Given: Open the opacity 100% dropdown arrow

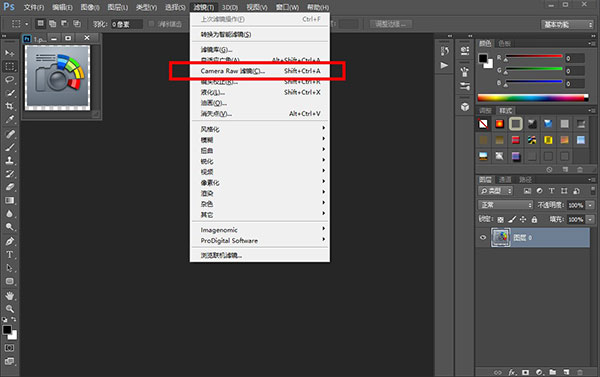Looking at the screenshot, I should pos(590,205).
